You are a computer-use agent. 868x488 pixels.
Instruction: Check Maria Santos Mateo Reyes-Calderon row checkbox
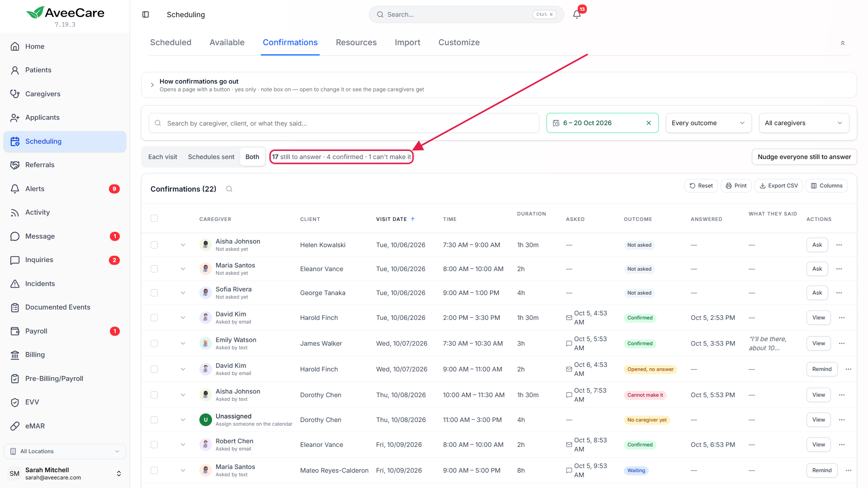pos(154,470)
